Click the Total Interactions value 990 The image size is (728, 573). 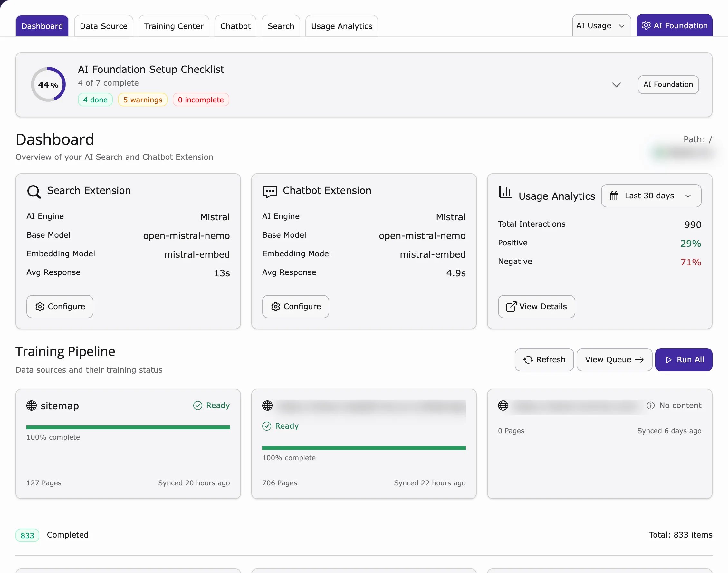pos(693,224)
